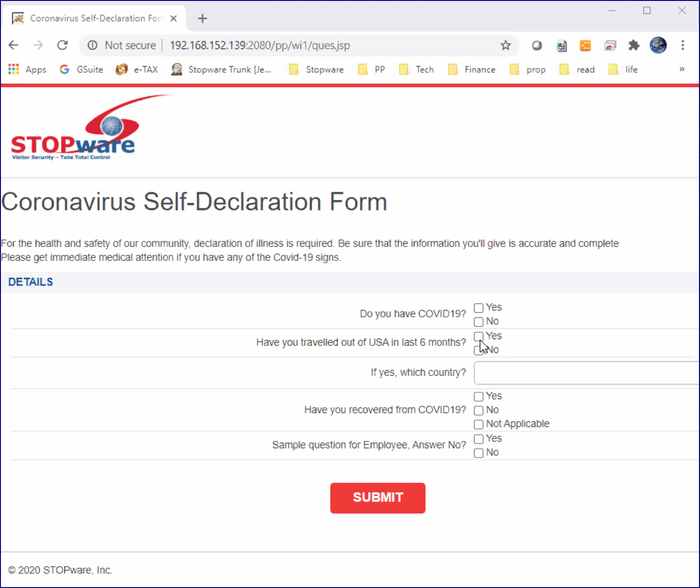Open the GSuite bookmark
Screen dimensions: 700x588
81,69
